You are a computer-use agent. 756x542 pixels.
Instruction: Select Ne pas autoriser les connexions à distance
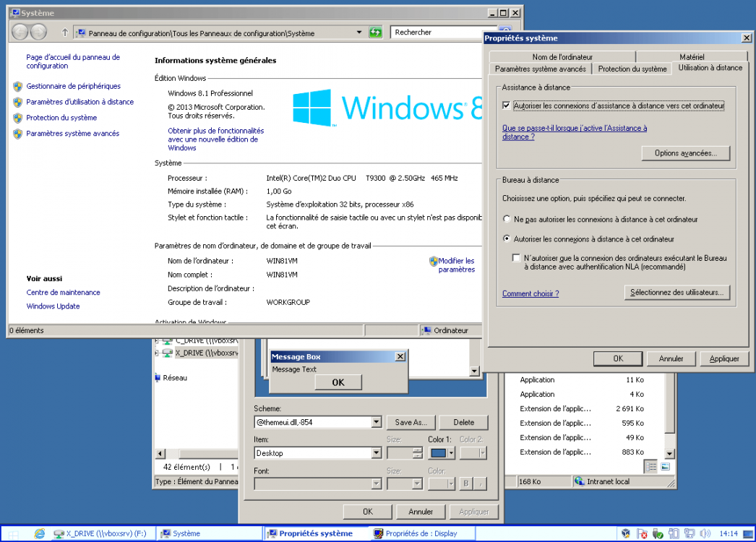click(x=507, y=219)
